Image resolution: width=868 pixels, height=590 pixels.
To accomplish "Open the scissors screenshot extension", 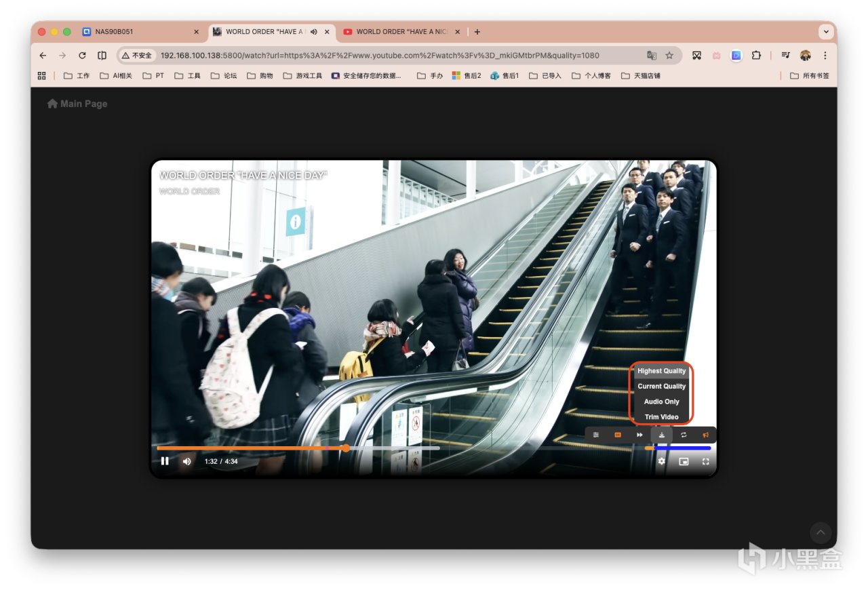I will [x=696, y=56].
